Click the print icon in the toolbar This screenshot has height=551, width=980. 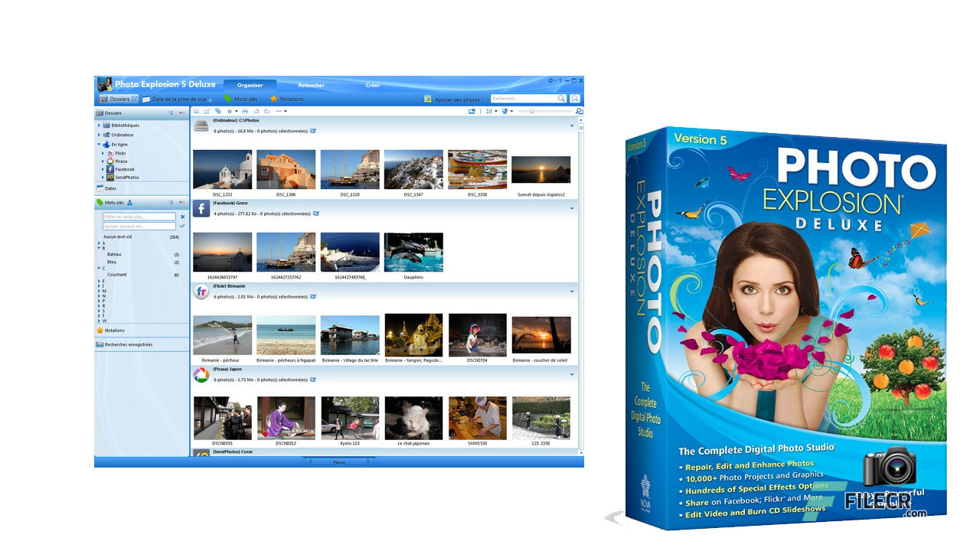coord(245,111)
